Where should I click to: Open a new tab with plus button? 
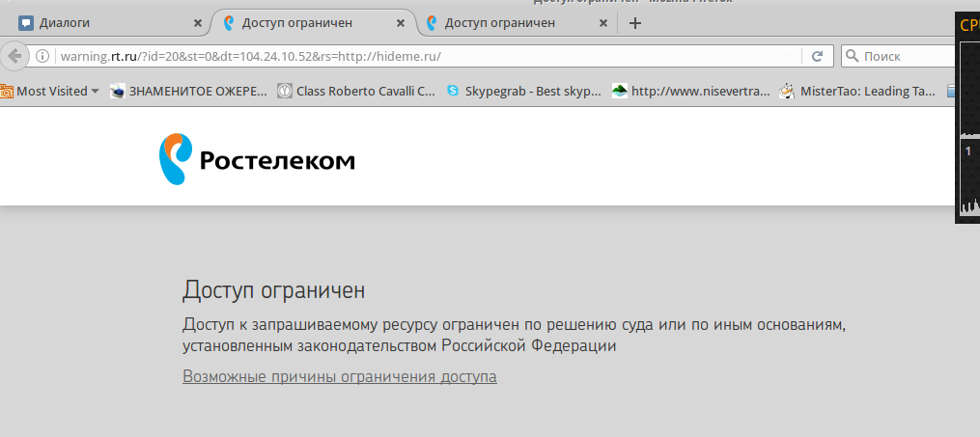tap(635, 23)
